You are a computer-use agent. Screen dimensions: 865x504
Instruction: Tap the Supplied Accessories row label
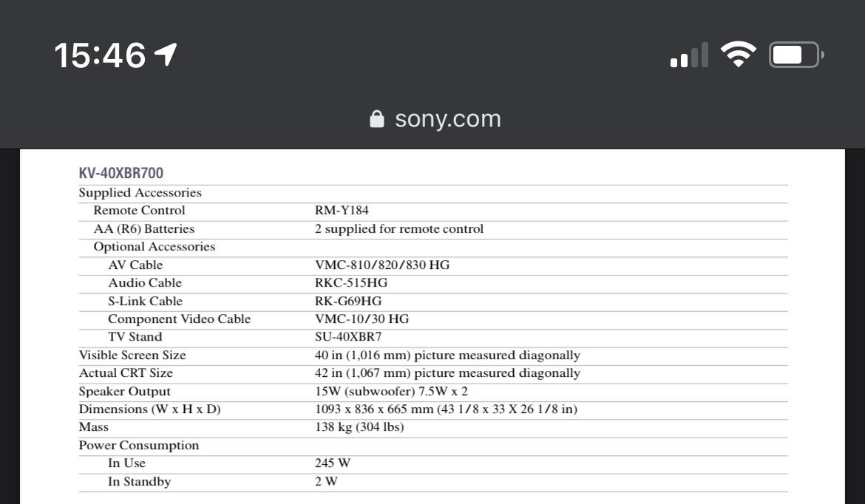click(140, 193)
